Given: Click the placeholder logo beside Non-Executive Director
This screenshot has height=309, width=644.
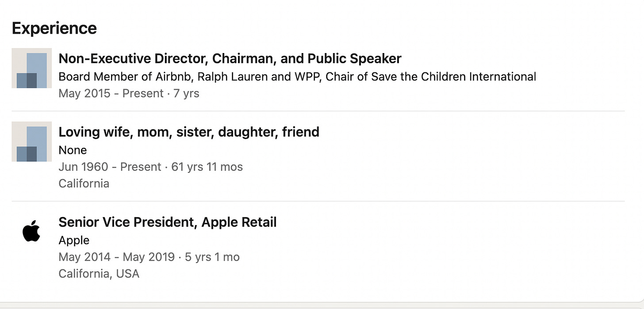Looking at the screenshot, I should tap(31, 68).
